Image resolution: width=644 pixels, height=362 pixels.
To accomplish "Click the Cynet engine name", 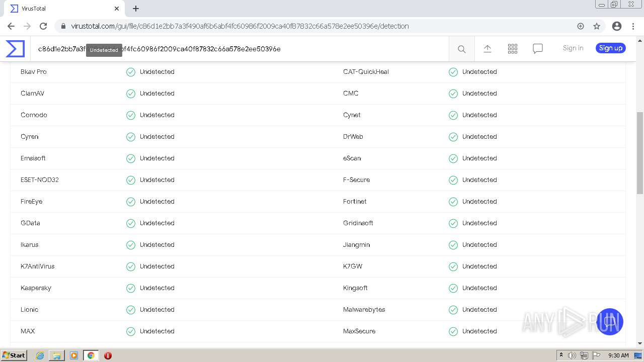I will (352, 115).
